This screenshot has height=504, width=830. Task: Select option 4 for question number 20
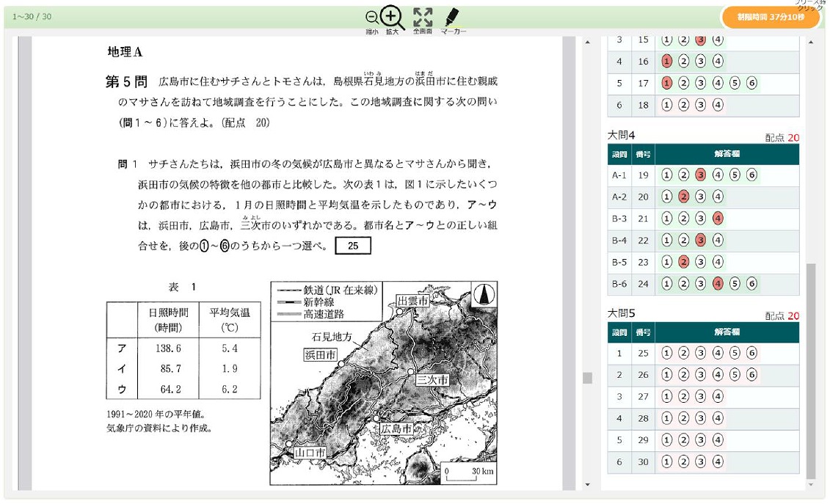pyautogui.click(x=717, y=197)
